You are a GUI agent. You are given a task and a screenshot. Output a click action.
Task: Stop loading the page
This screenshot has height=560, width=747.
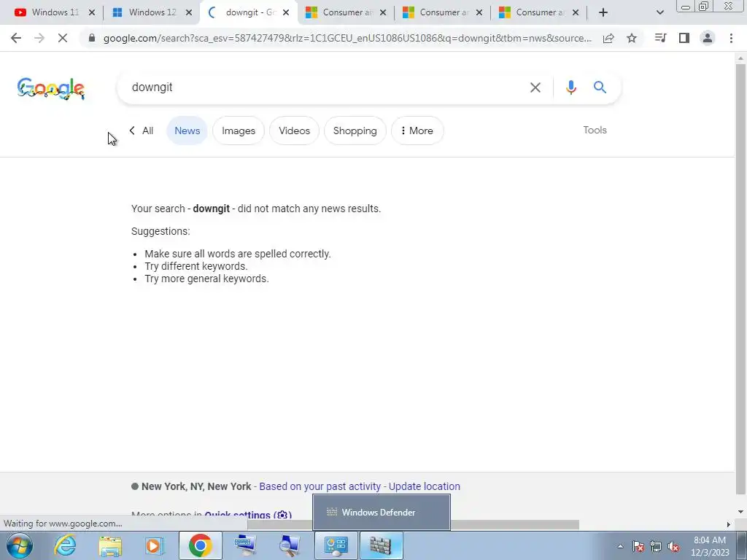(63, 38)
